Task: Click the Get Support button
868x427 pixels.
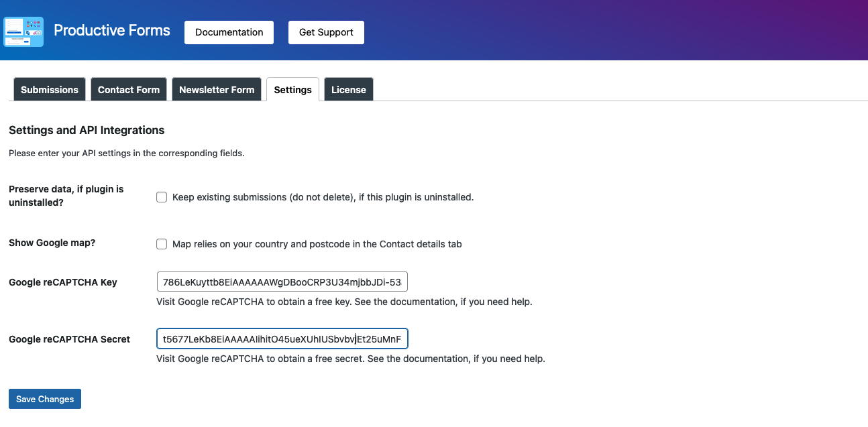Action: click(x=326, y=32)
